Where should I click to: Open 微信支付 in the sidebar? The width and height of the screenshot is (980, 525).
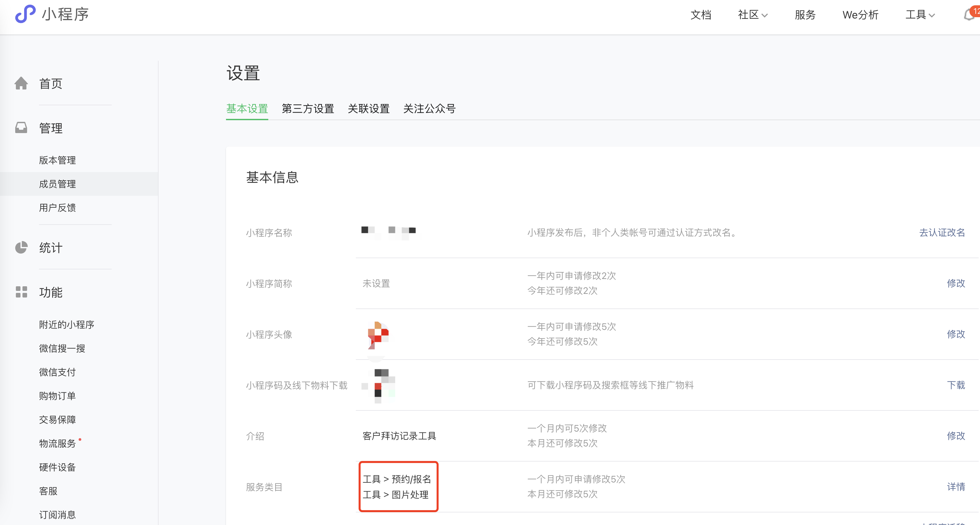[57, 372]
